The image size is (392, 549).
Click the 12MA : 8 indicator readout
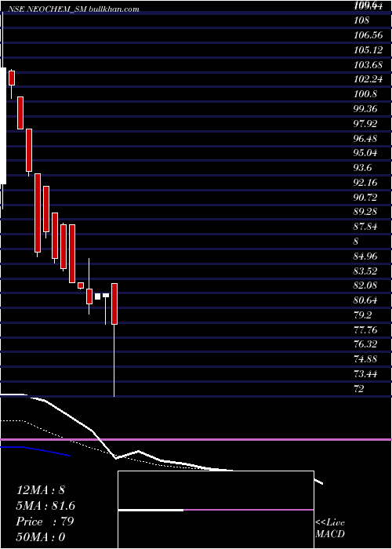pyautogui.click(x=41, y=490)
